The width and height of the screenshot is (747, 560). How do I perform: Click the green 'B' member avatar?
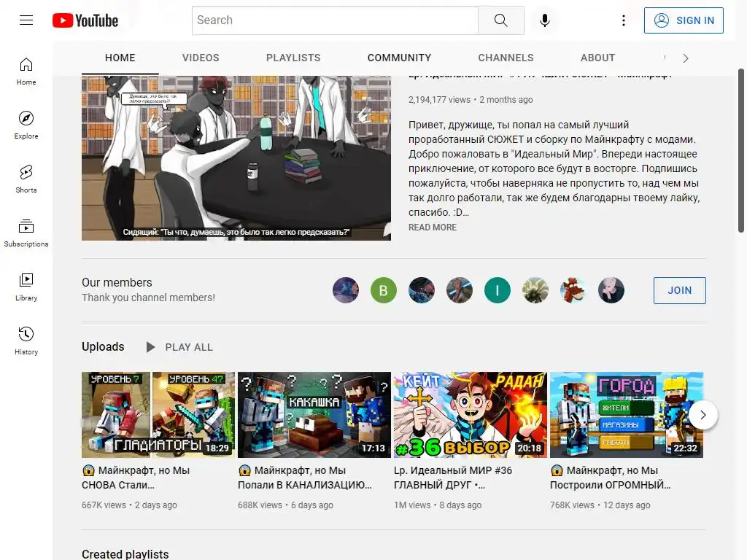tap(384, 290)
